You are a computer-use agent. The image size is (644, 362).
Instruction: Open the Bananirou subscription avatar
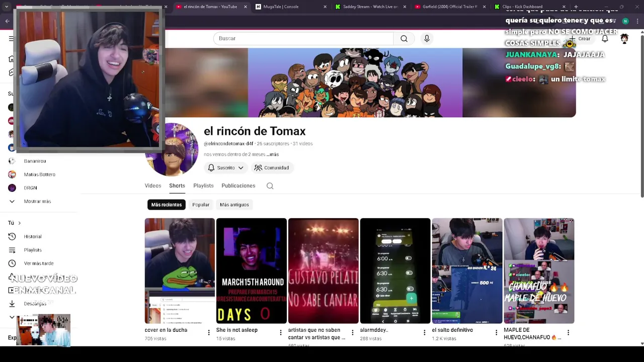[x=12, y=161]
